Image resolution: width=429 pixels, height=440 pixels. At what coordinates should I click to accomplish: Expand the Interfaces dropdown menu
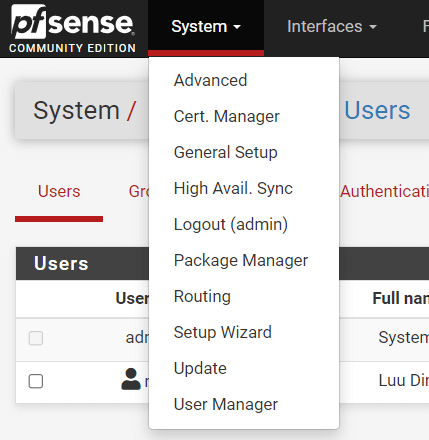(332, 27)
